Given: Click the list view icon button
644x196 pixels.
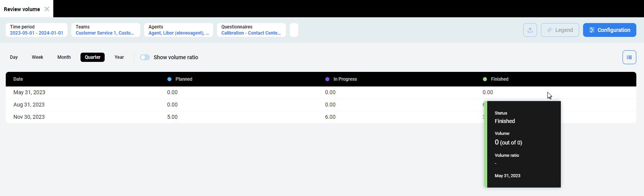Looking at the screenshot, I should click(x=629, y=57).
